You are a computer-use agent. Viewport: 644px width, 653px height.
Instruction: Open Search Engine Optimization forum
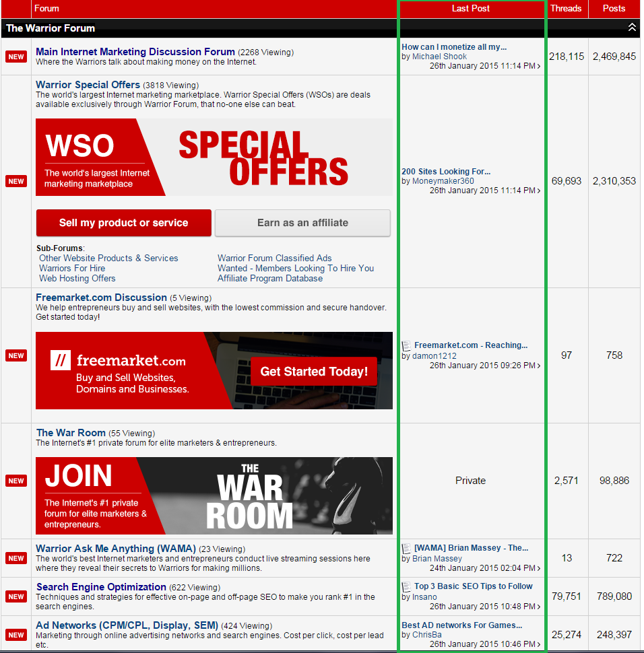[101, 587]
